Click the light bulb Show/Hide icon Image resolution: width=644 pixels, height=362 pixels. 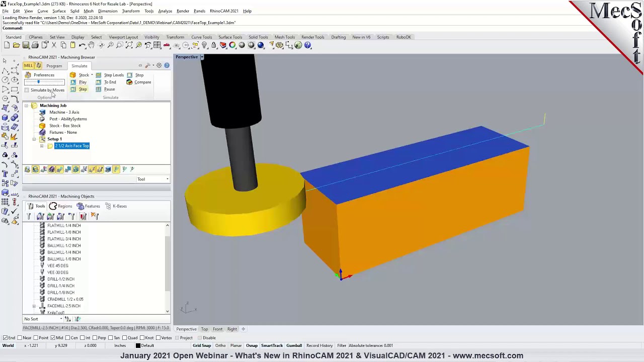point(204,45)
